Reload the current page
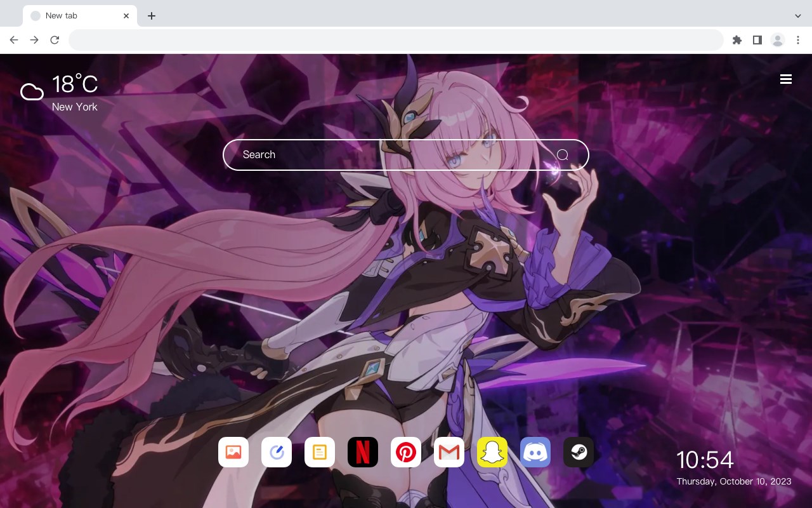 point(55,40)
